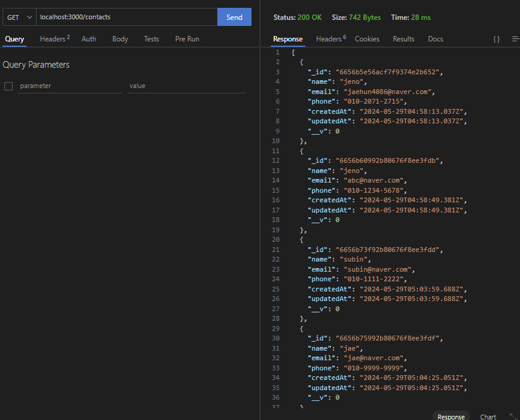Click the parameter name field

(x=70, y=86)
